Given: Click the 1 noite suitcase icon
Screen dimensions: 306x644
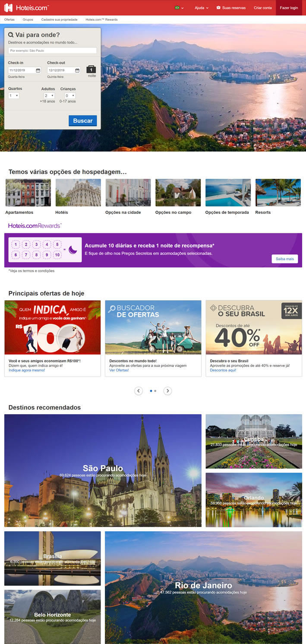Looking at the screenshot, I should pyautogui.click(x=91, y=69).
